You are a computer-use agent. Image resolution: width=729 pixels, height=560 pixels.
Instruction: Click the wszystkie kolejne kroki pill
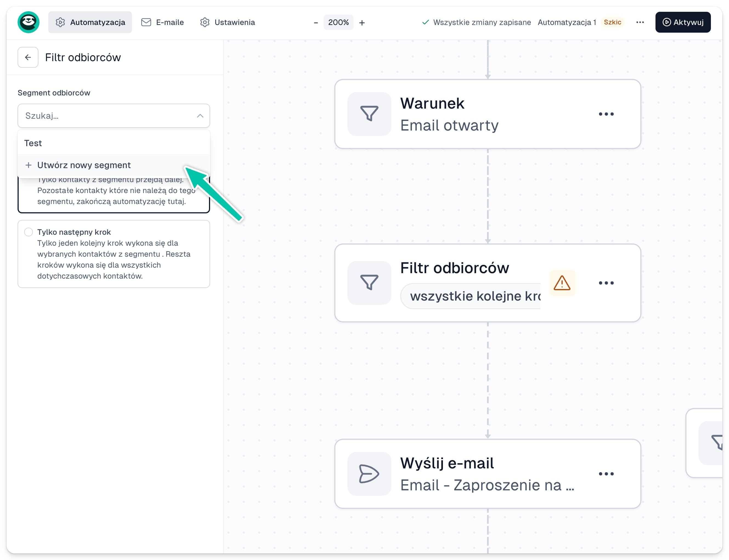pos(471,296)
